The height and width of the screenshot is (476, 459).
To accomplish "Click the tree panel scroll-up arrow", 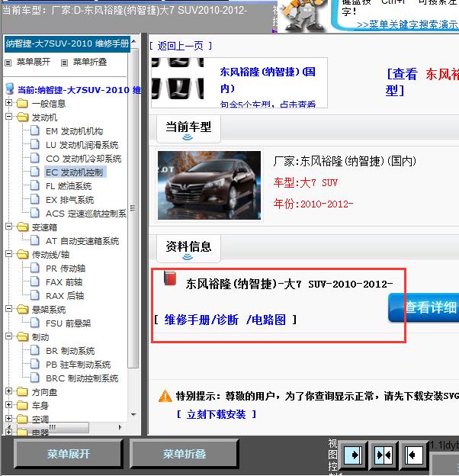I will tap(133, 41).
